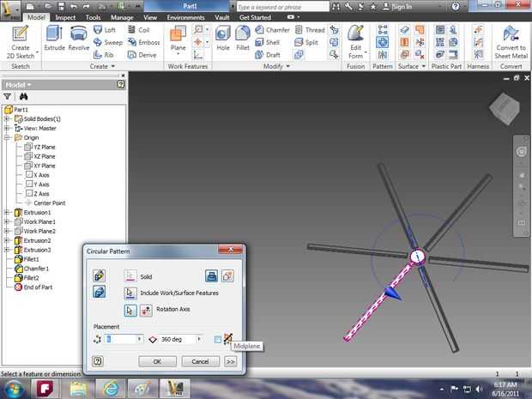The image size is (532, 399).
Task: Open the Vault tab
Action: pos(222,17)
